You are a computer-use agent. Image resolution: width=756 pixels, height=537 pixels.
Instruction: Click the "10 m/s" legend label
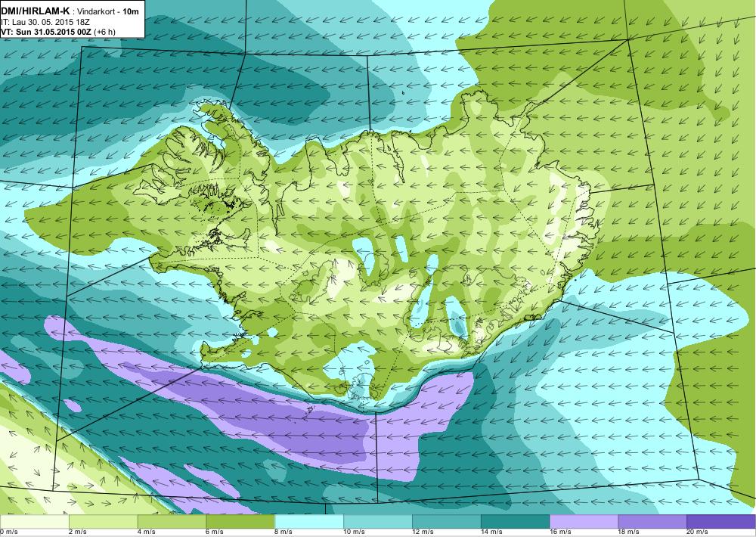tap(354, 532)
